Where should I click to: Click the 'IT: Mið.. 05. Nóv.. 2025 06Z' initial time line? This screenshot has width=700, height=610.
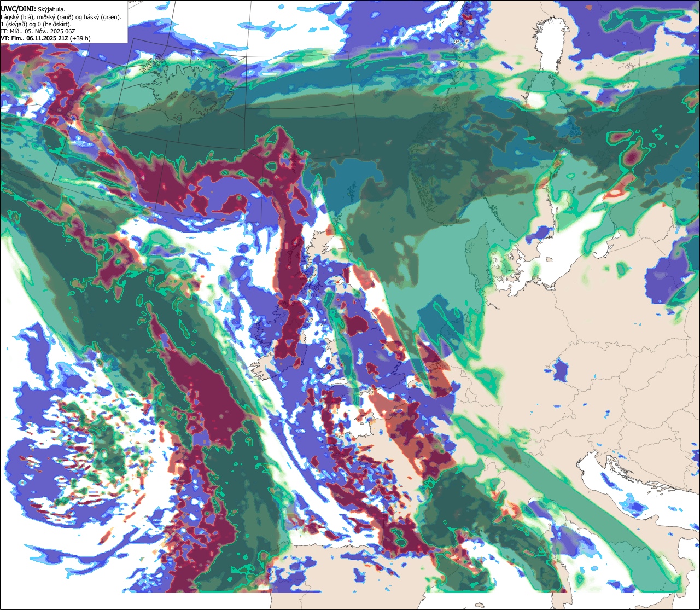[38, 31]
